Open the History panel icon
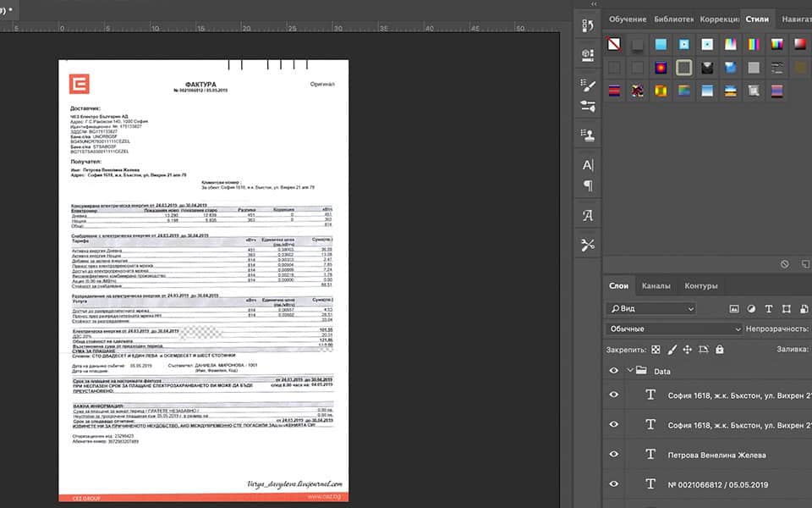The image size is (812, 508). point(588,25)
